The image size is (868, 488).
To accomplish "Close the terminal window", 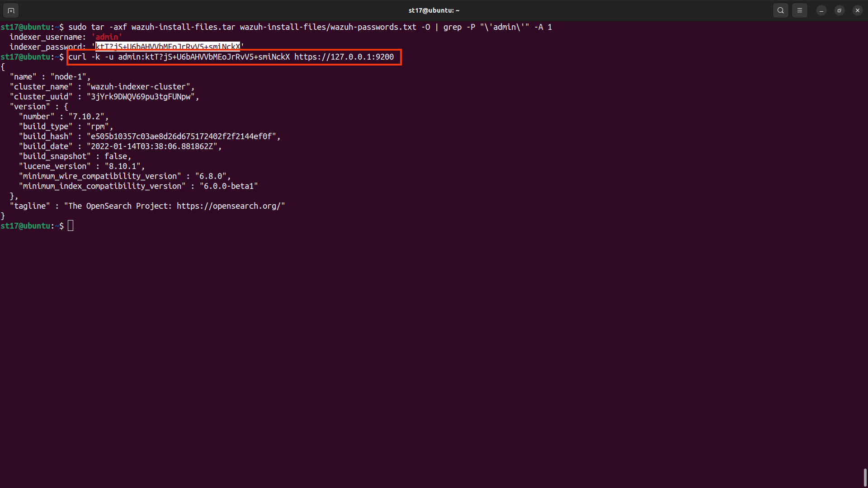I will click(x=858, y=10).
